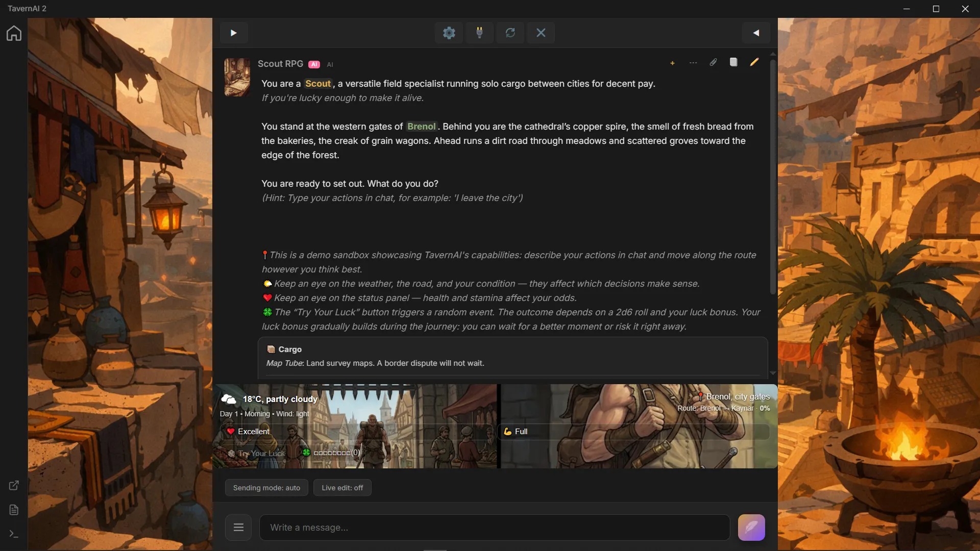
Task: Close the chat with the X toolbar icon
Action: pos(541,33)
